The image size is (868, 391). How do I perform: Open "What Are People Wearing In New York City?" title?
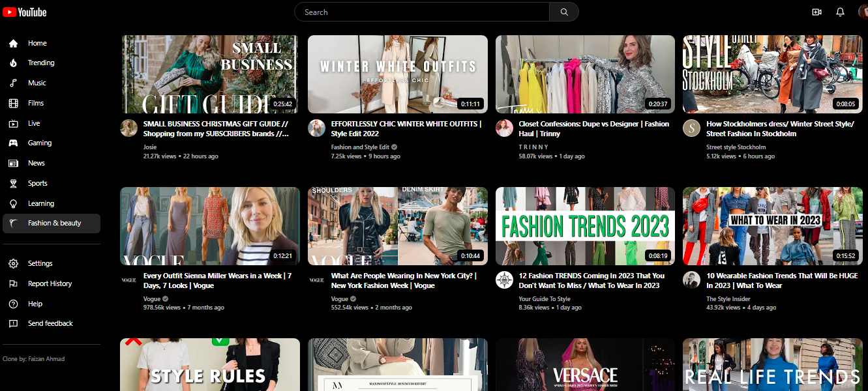click(404, 281)
